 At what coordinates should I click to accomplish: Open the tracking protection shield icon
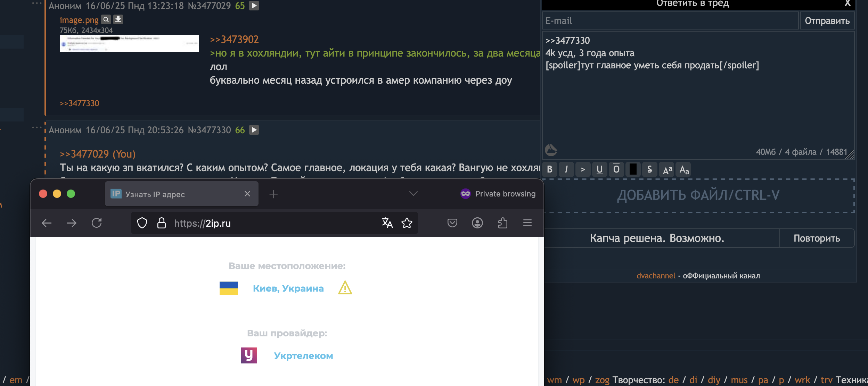point(142,223)
